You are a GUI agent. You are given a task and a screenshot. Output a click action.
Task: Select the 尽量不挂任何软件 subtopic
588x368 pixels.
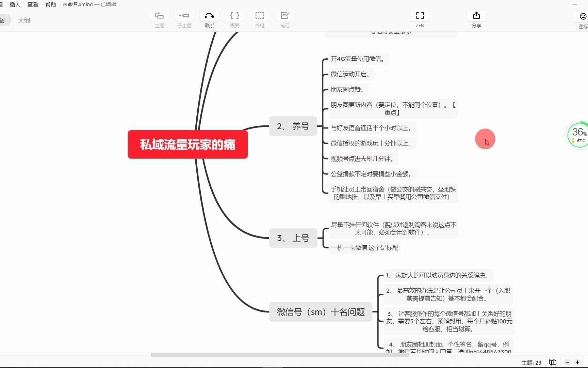click(x=394, y=229)
